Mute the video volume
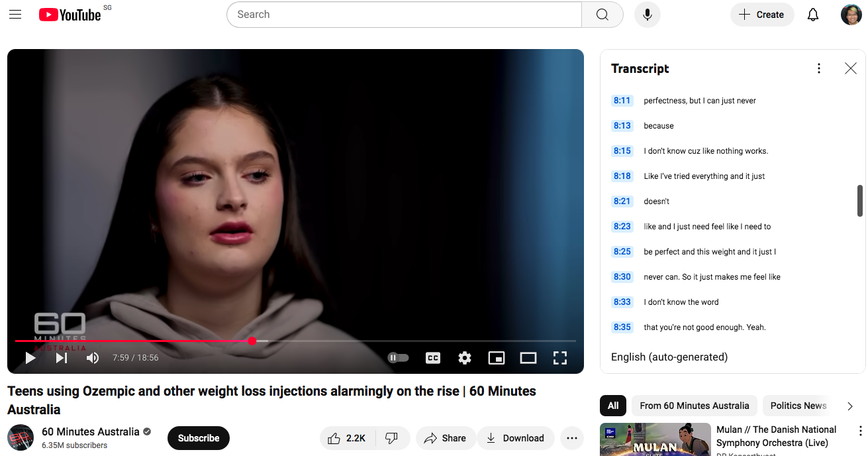This screenshot has height=456, width=868. (x=93, y=358)
